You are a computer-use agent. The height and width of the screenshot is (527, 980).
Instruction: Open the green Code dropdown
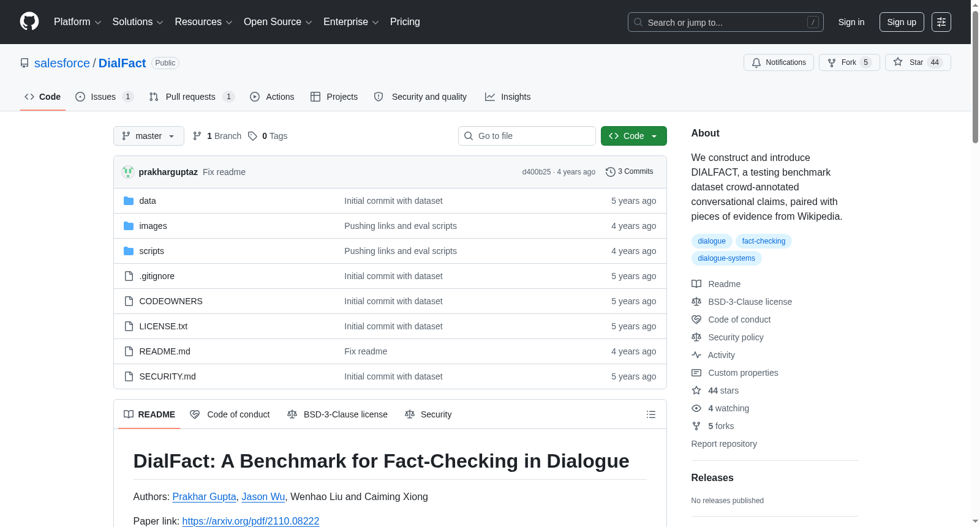click(x=634, y=136)
